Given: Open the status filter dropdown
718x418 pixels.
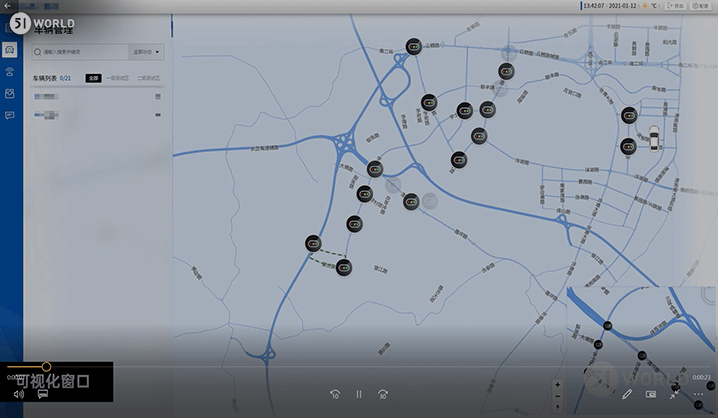Looking at the screenshot, I should tap(147, 51).
